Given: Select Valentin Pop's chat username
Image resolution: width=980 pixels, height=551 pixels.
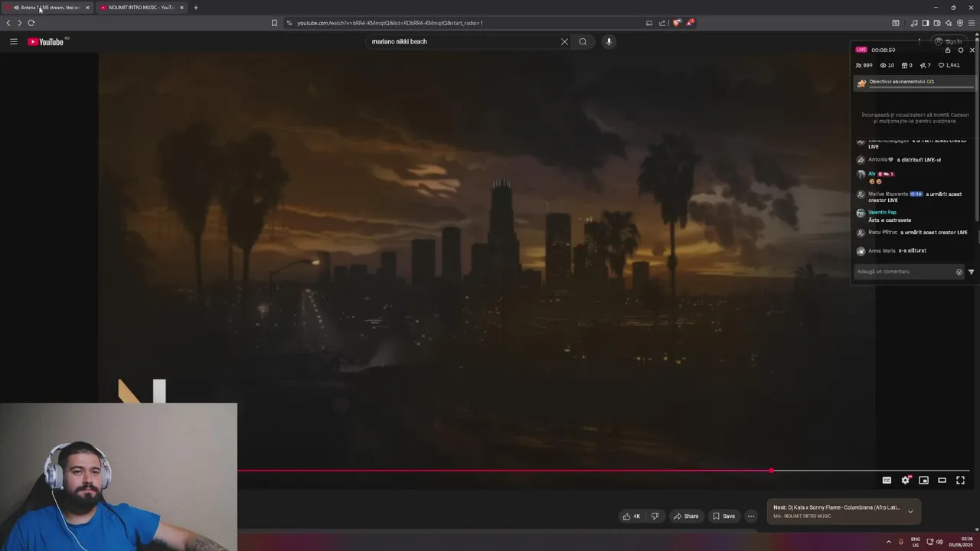Looking at the screenshot, I should coord(882,212).
